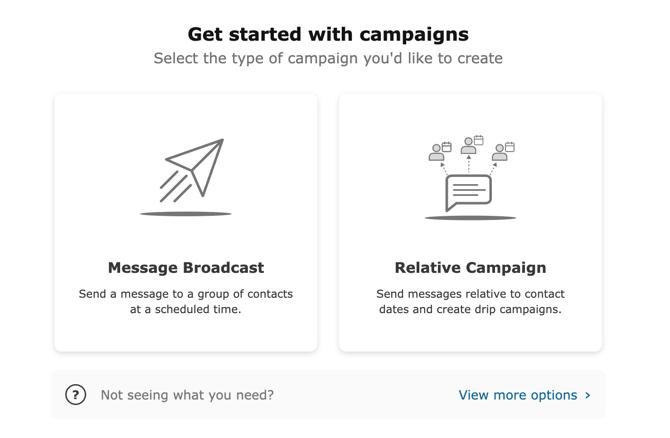This screenshot has height=438, width=670.
Task: Open the View more options link
Action: click(x=518, y=395)
